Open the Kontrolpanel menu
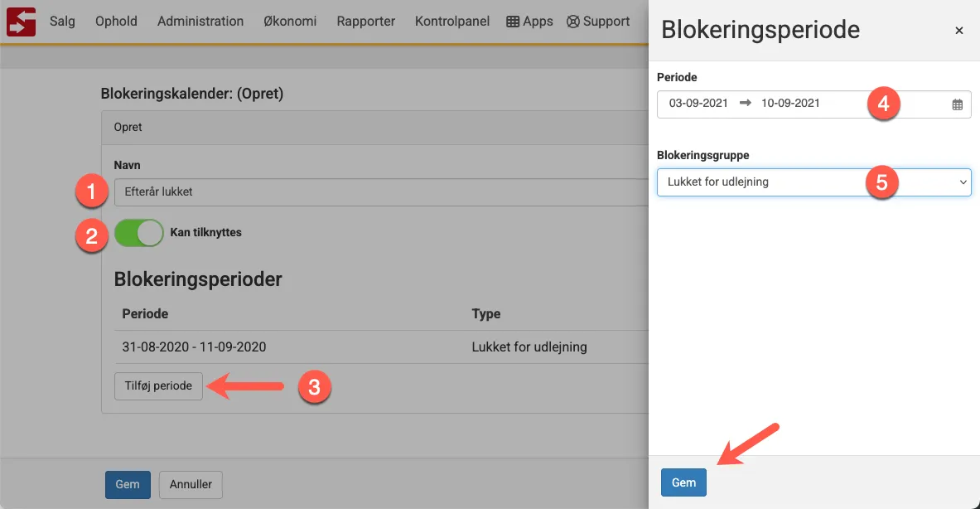The image size is (980, 509). pyautogui.click(x=452, y=22)
